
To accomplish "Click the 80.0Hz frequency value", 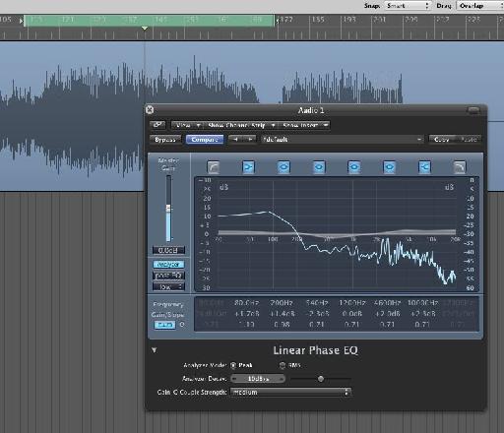I will pyautogui.click(x=246, y=303).
